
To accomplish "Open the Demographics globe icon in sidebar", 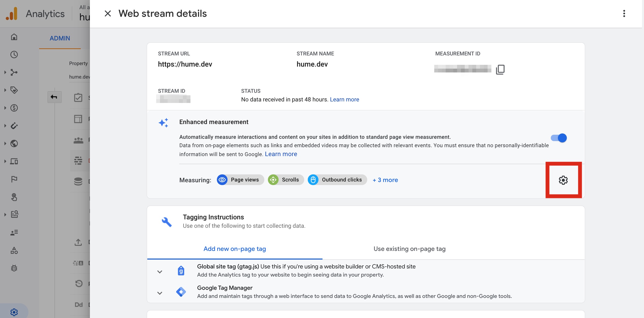I will 14,143.
